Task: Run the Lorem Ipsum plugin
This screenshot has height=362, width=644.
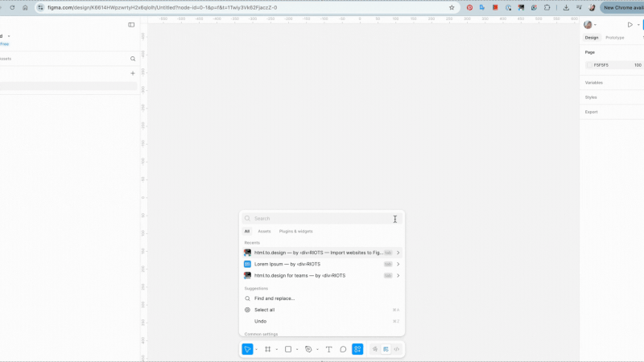Action: (x=321, y=265)
